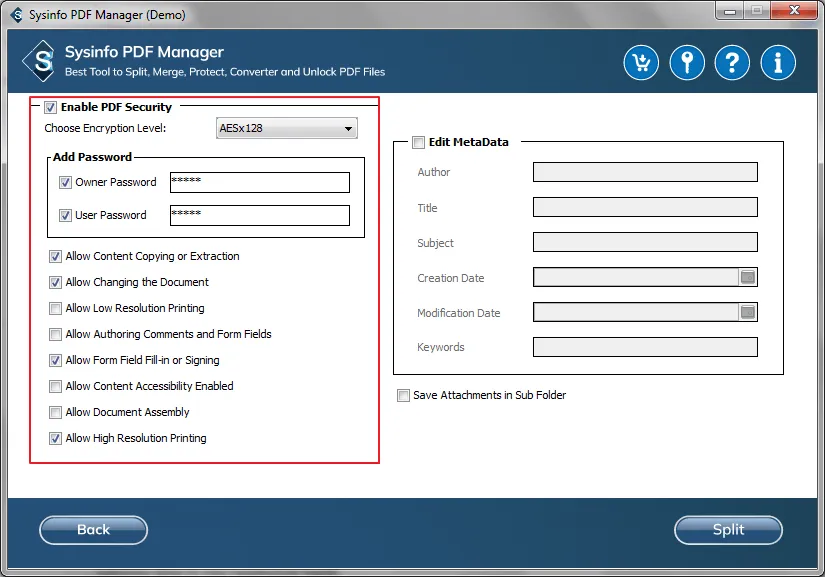
Task: Click the 'Choose Encryption Level:' label
Action: click(x=105, y=128)
